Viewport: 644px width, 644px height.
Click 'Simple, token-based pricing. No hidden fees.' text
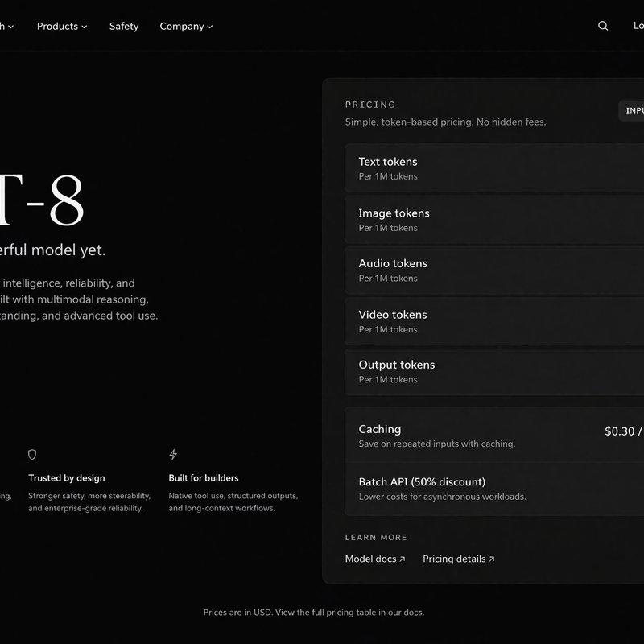(446, 122)
